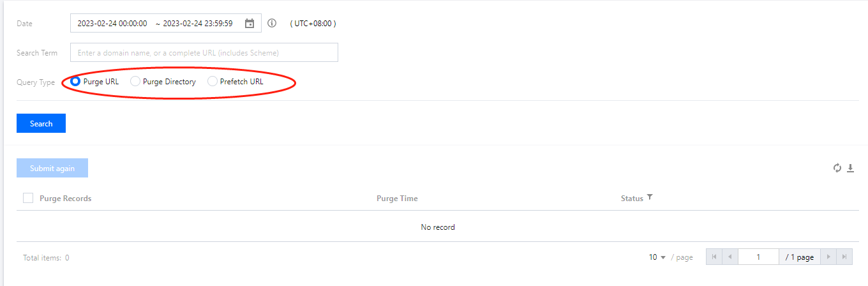Click the end date 2023-02-24 23:59:59
The width and height of the screenshot is (868, 286).
coord(198,24)
